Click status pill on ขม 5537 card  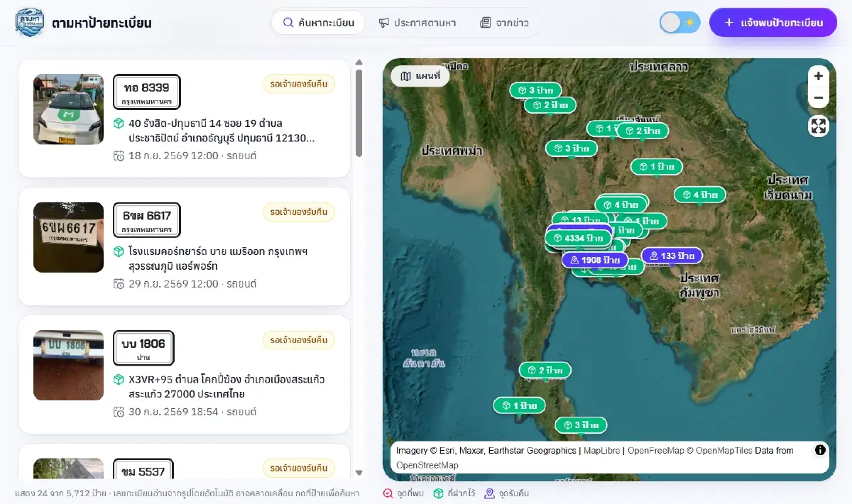pos(298,467)
